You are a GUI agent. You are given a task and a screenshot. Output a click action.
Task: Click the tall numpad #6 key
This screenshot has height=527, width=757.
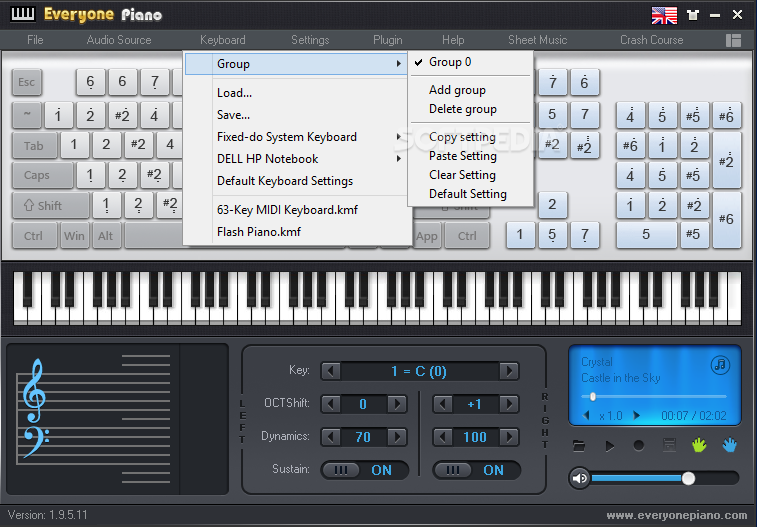pyautogui.click(x=727, y=220)
